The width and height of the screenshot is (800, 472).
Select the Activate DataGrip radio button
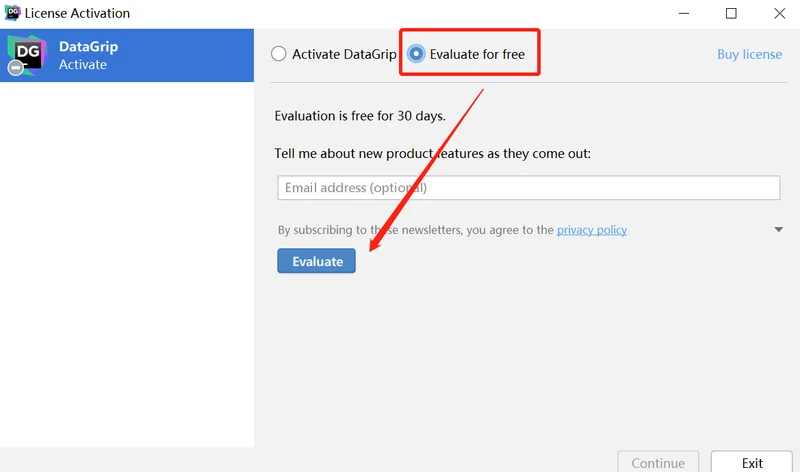coord(279,54)
